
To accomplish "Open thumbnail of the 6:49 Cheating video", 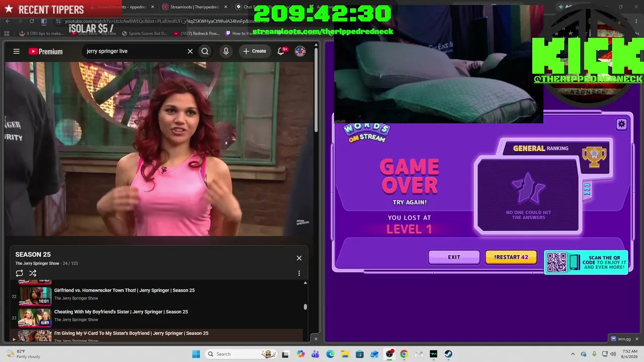I will pyautogui.click(x=35, y=317).
